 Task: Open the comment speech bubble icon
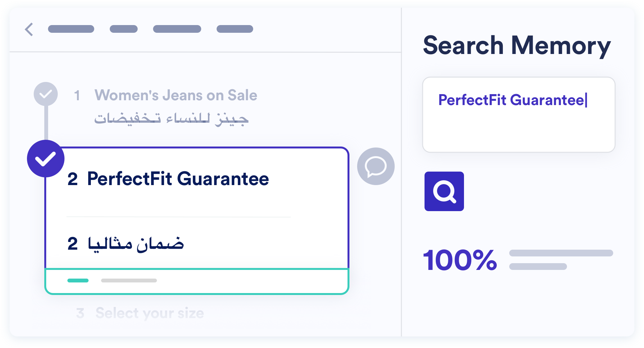[x=376, y=166]
